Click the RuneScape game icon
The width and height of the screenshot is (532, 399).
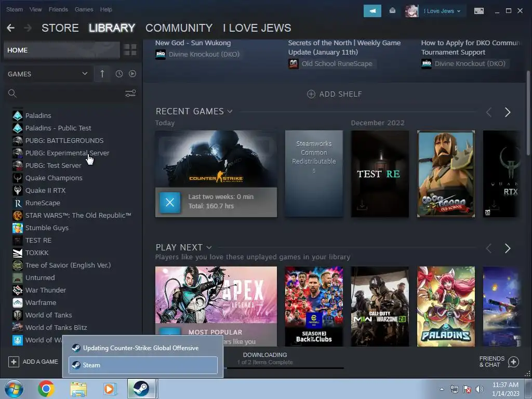click(x=18, y=203)
